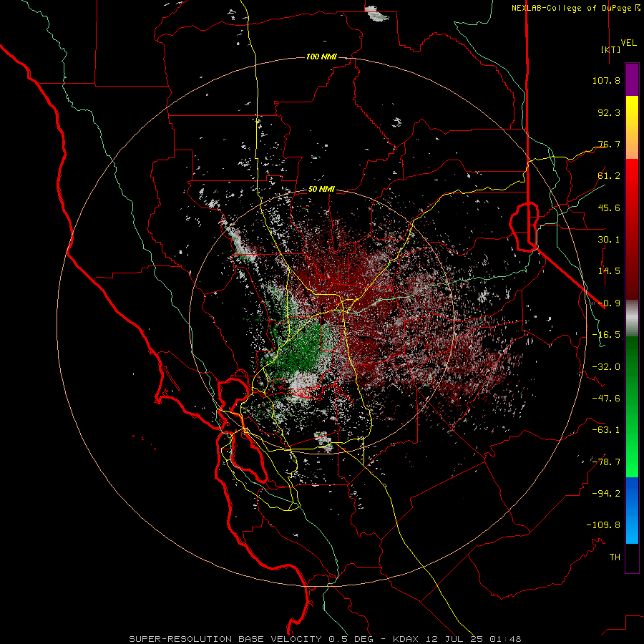Select the -47.6 legend value
644x644 pixels.
[x=606, y=398]
